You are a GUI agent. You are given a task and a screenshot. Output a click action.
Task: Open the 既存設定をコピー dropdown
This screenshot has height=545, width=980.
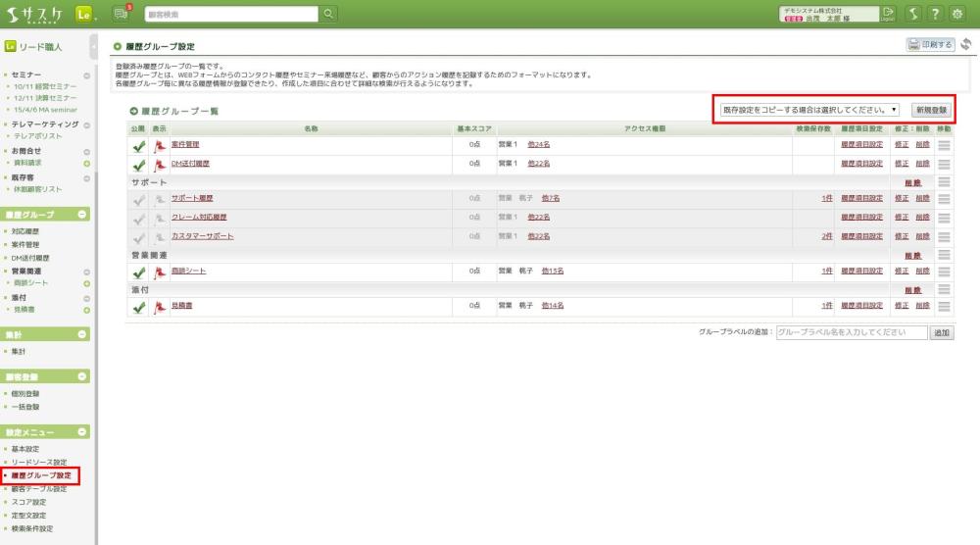[809, 110]
